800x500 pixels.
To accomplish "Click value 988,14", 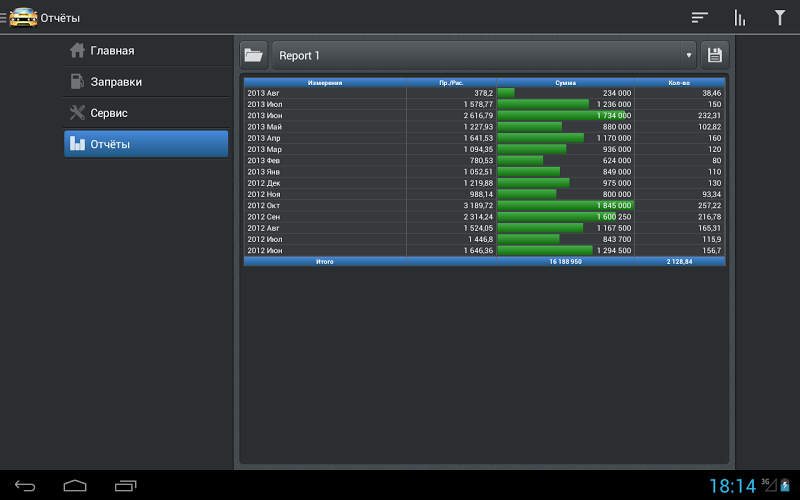I will pos(481,194).
